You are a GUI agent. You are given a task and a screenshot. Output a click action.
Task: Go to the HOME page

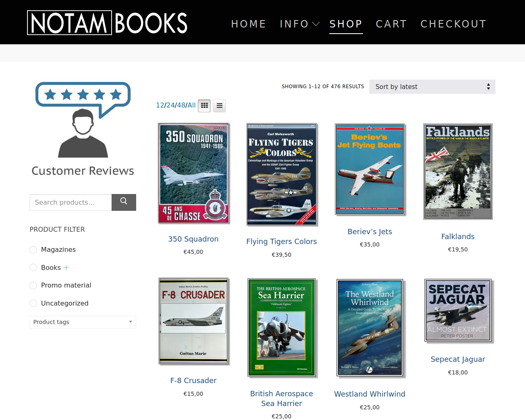pyautogui.click(x=249, y=24)
